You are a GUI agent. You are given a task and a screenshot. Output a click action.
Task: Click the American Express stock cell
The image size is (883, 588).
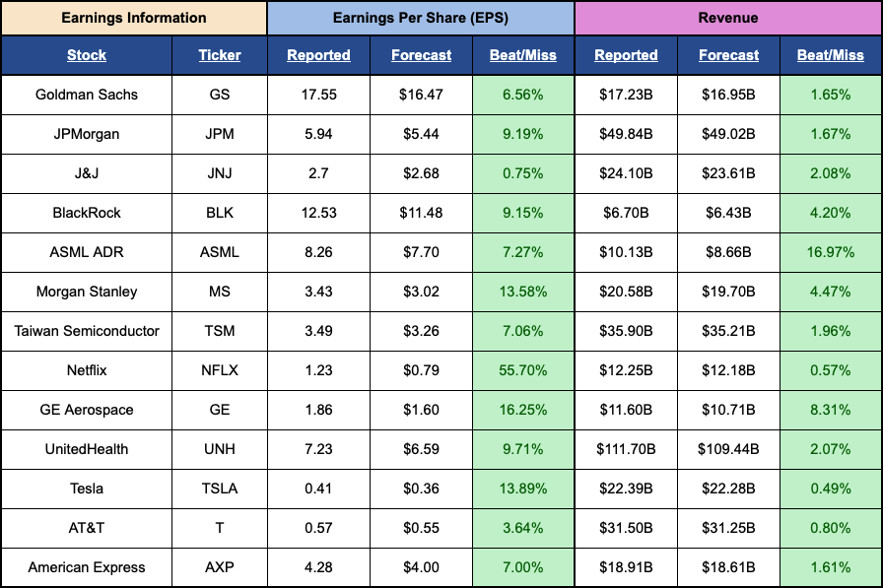pos(87,567)
